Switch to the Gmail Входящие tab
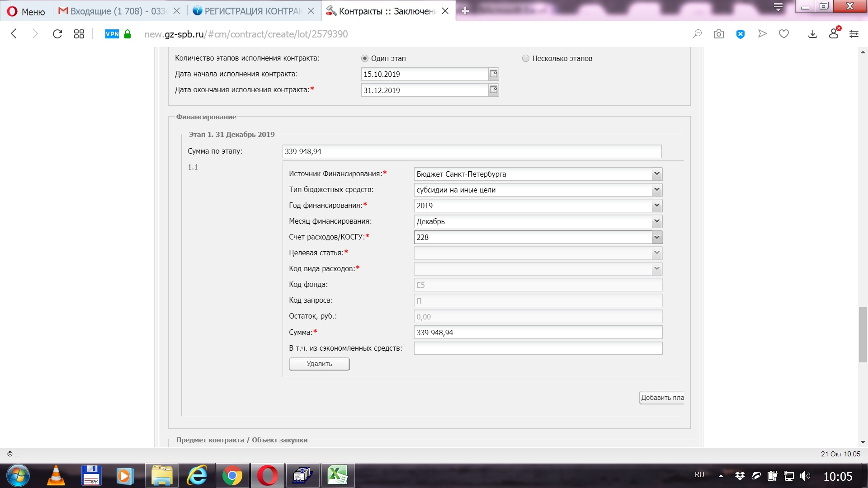Screen dimensions: 868x488 [x=115, y=11]
